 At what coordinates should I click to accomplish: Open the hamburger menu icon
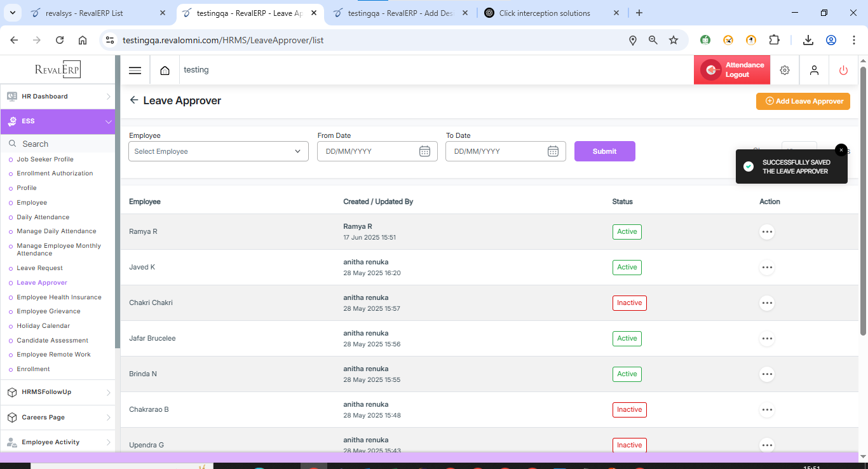135,71
